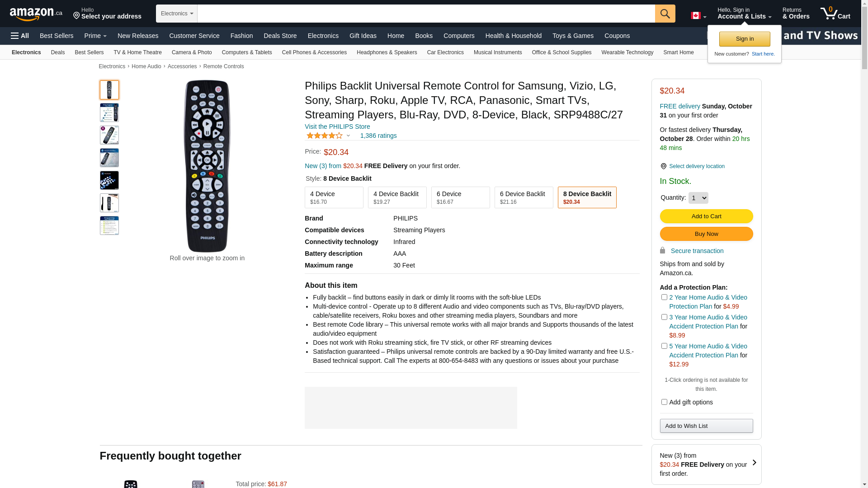Enable the 3 Year Accident Protection Plan

(664, 317)
